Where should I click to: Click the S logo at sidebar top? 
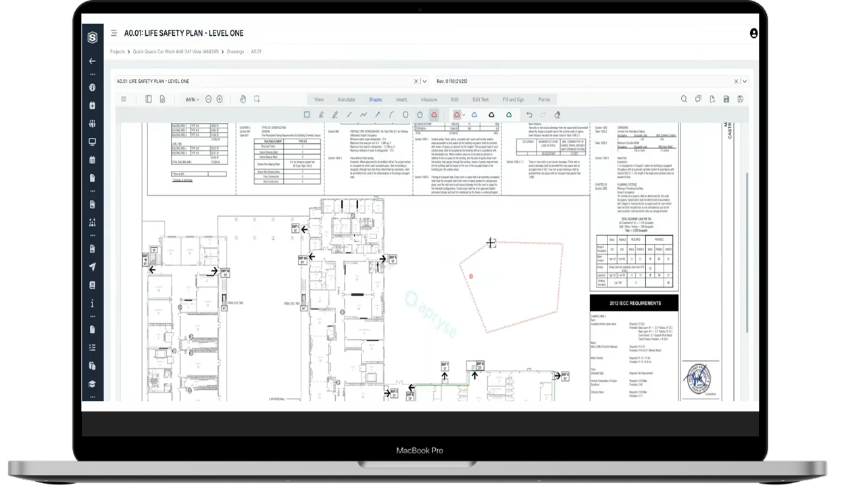point(93,38)
